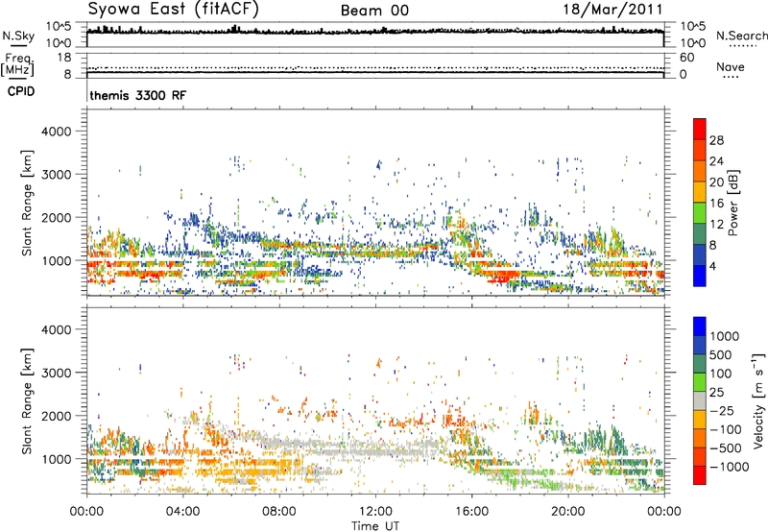Click the 'Nave' legend label
The height and width of the screenshot is (532, 768).
pyautogui.click(x=731, y=66)
